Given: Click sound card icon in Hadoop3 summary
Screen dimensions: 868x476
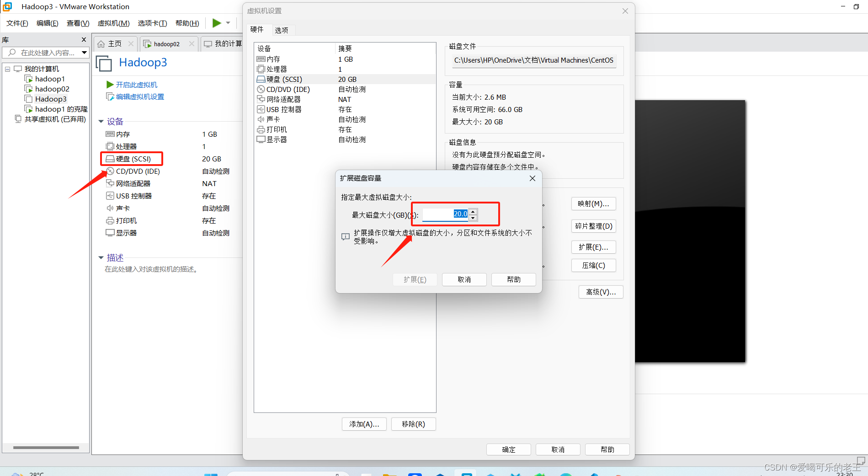Looking at the screenshot, I should 110,208.
